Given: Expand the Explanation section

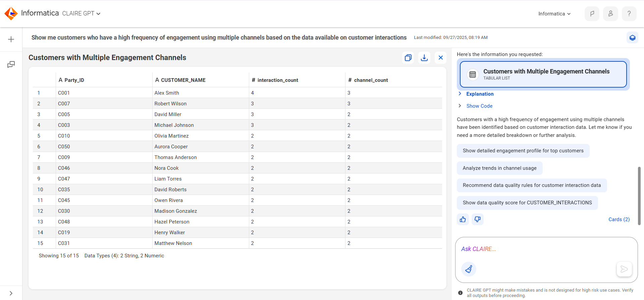Looking at the screenshot, I should click(x=477, y=94).
